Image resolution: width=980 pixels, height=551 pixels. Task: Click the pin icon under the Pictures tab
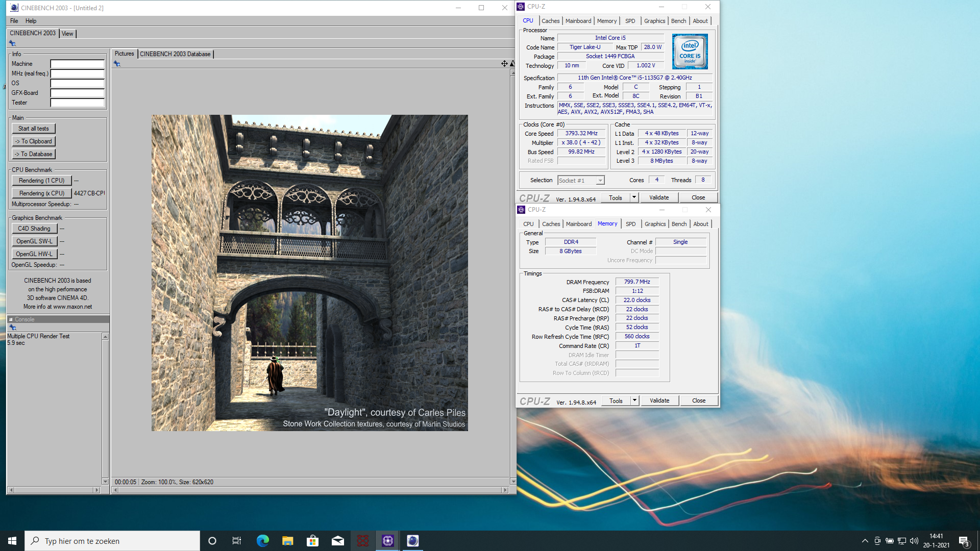pos(117,64)
